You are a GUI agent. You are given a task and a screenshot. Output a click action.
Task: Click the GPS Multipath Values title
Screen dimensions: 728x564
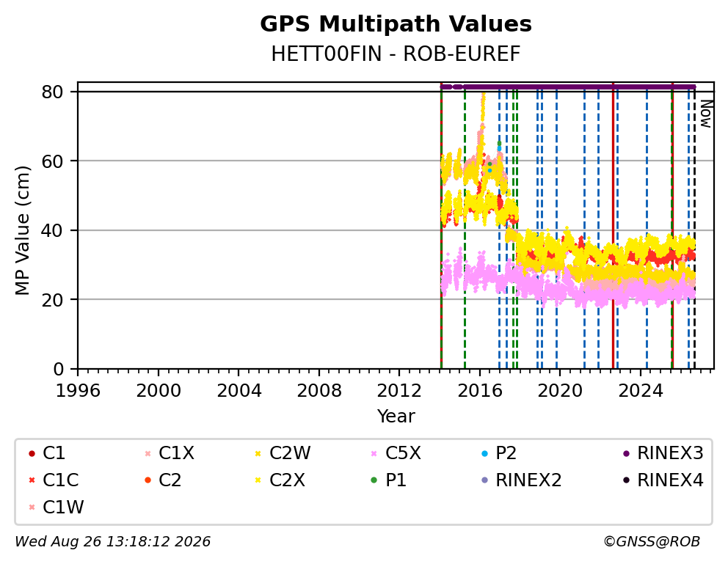point(396,24)
